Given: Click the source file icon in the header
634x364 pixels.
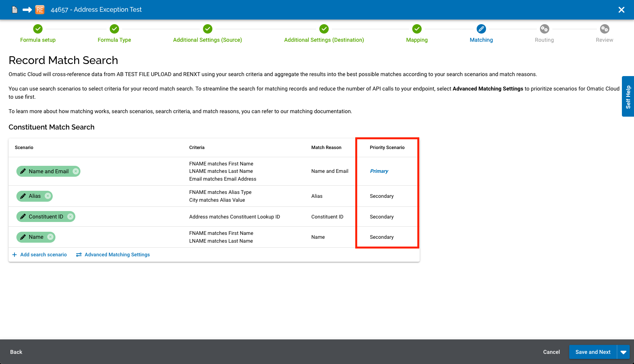Looking at the screenshot, I should pos(14,9).
